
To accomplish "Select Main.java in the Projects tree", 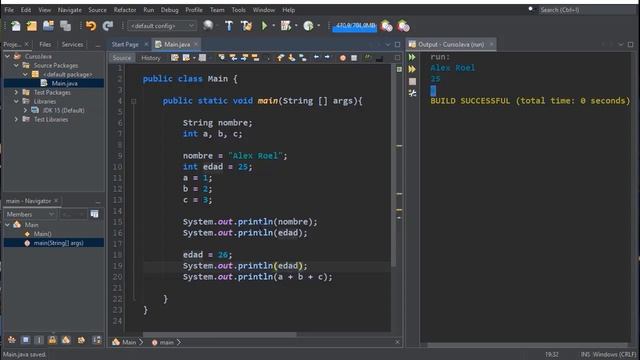I will point(64,83).
